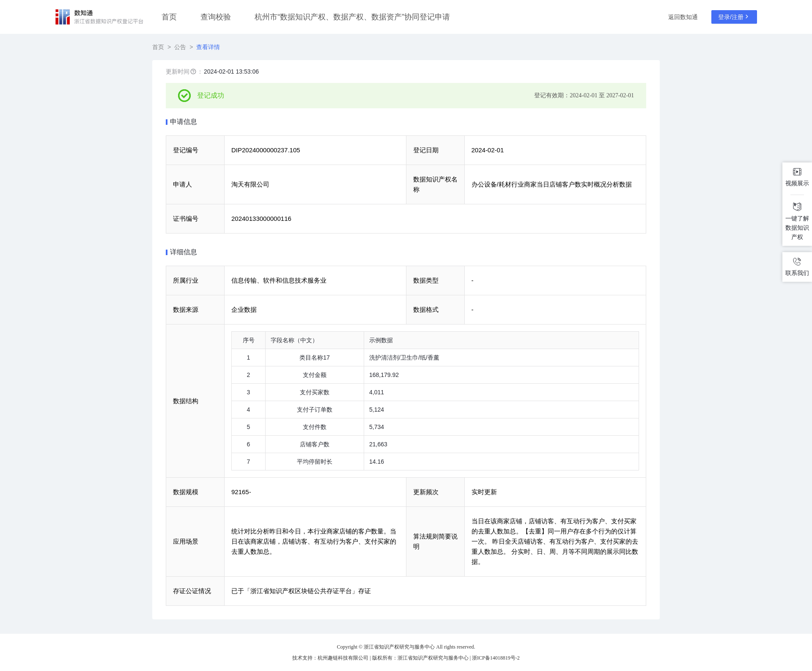Click the green 登记成功 check icon
812x671 pixels.
tap(184, 96)
